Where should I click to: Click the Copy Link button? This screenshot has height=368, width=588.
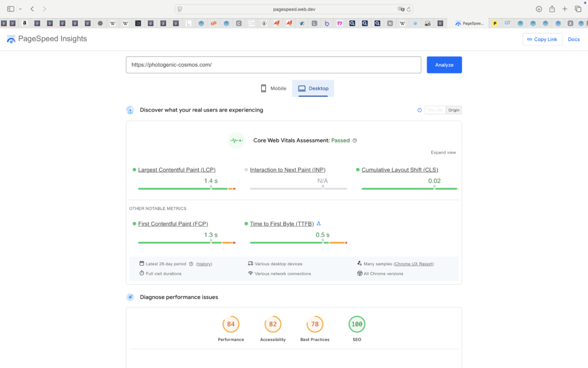[x=542, y=39]
